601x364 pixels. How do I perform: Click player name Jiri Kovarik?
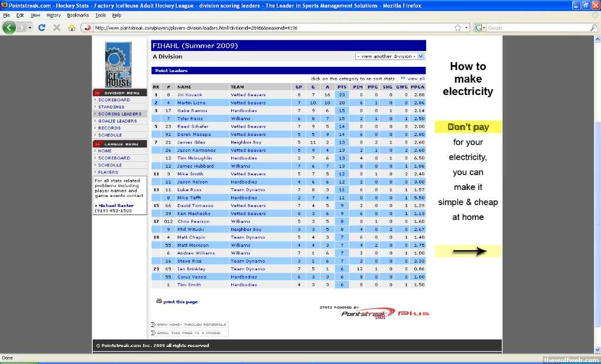tap(190, 94)
